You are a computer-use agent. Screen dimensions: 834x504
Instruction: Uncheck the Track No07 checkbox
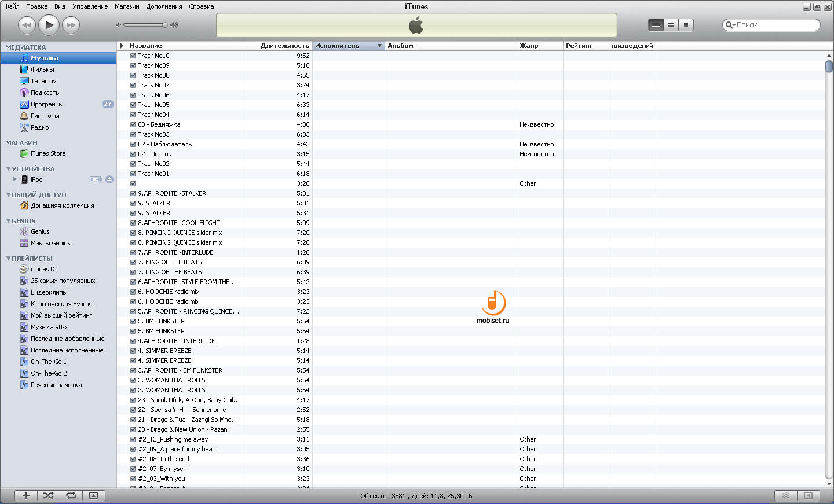coord(133,86)
